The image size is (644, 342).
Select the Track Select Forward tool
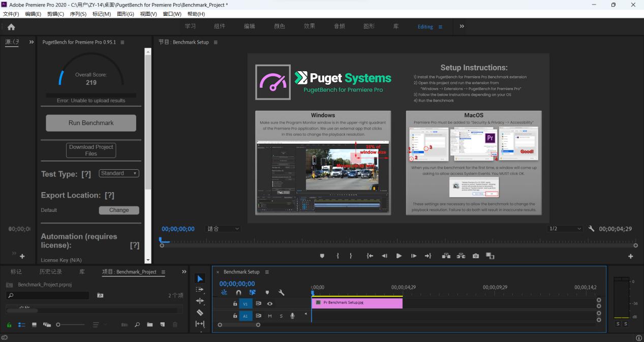click(200, 290)
